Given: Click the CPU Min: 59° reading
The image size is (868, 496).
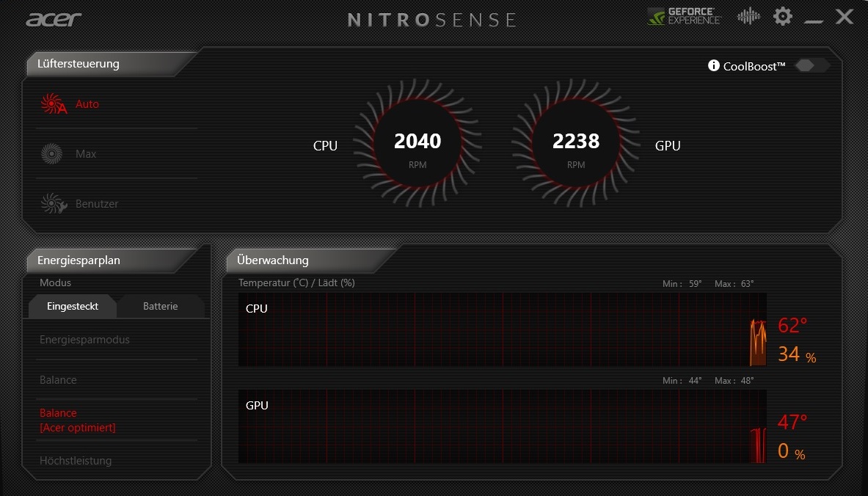Looking at the screenshot, I should tap(682, 283).
